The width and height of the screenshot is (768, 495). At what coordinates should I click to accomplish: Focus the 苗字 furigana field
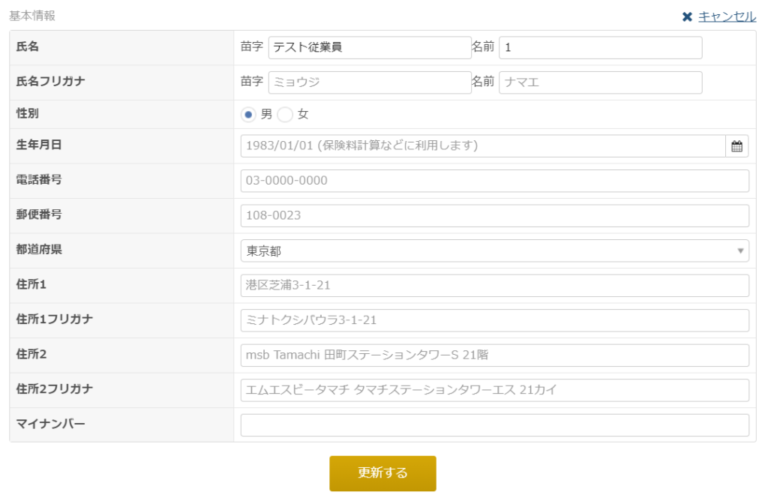tap(368, 82)
